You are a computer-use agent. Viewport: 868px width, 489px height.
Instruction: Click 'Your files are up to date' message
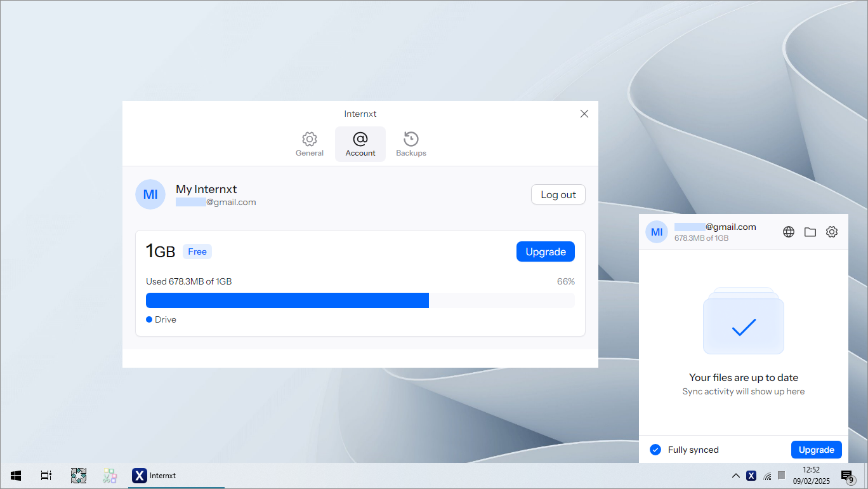click(744, 377)
